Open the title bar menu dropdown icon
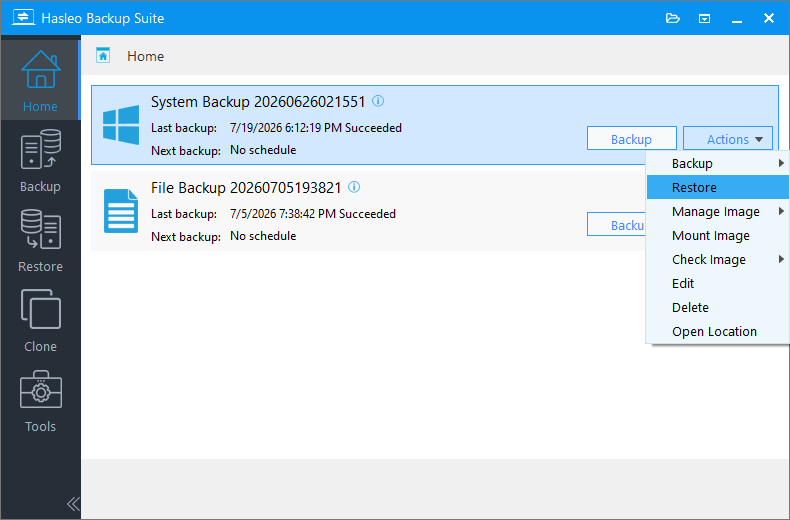Viewport: 790px width, 520px height. 704,19
